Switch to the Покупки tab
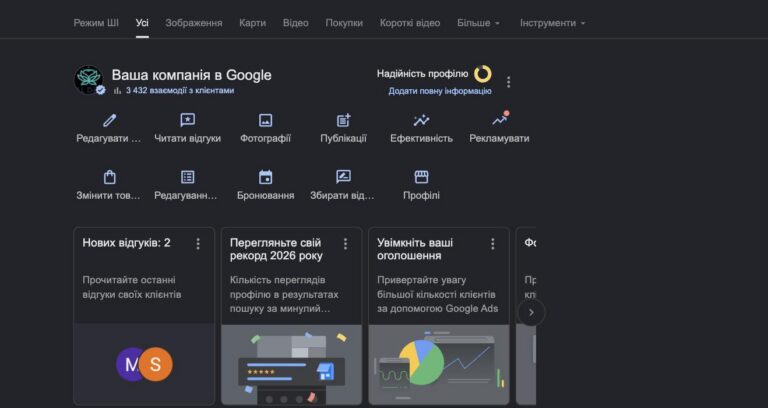This screenshot has width=768, height=408. pos(344,23)
